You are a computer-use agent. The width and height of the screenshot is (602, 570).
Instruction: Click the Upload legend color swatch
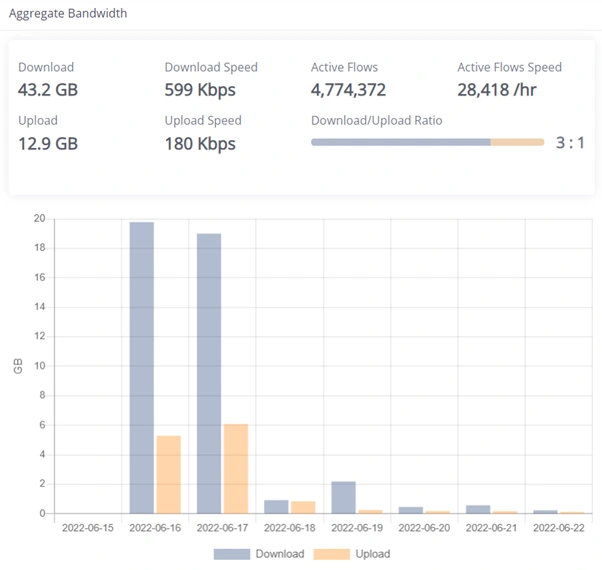(x=332, y=554)
